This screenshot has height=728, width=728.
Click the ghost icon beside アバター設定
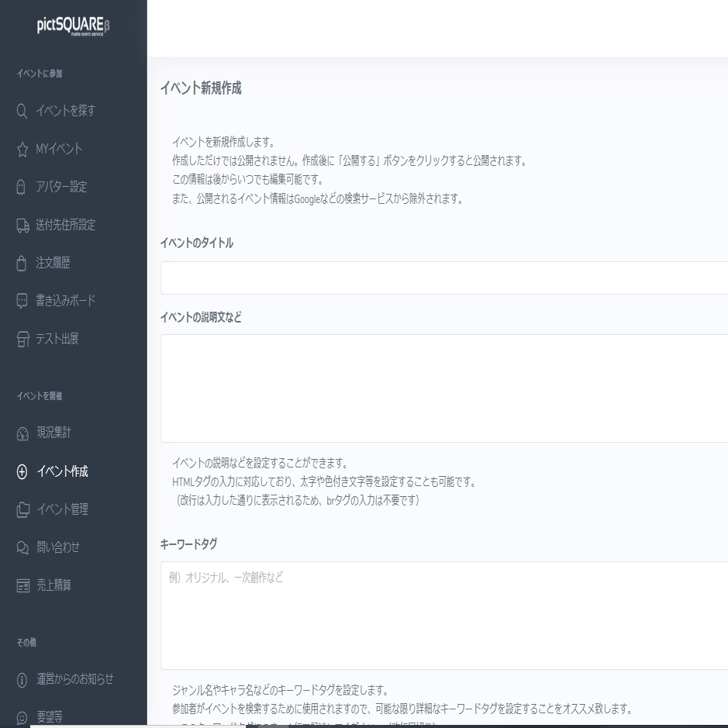pyautogui.click(x=21, y=187)
